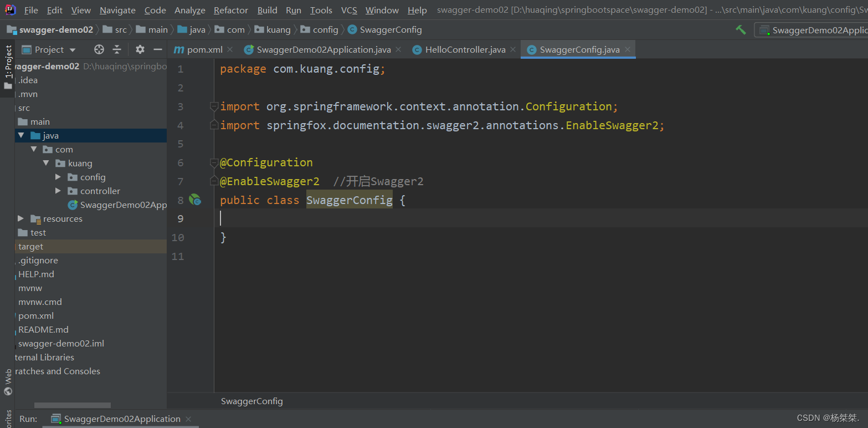Toggle the 1: Project tool window button
This screenshot has height=428, width=868.
pos(8,68)
